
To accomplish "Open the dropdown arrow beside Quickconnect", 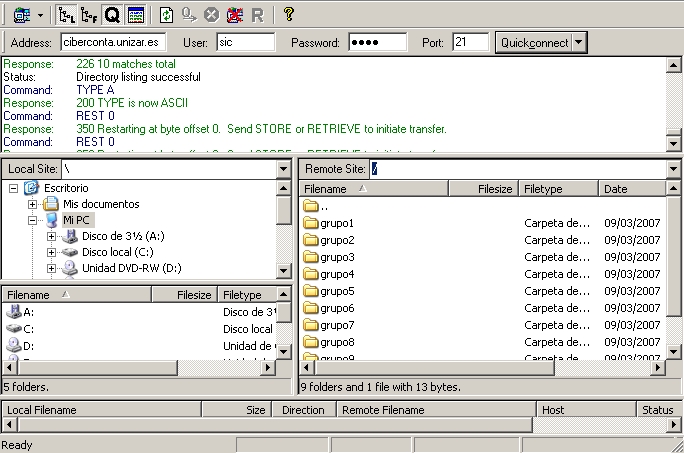I will coord(580,43).
